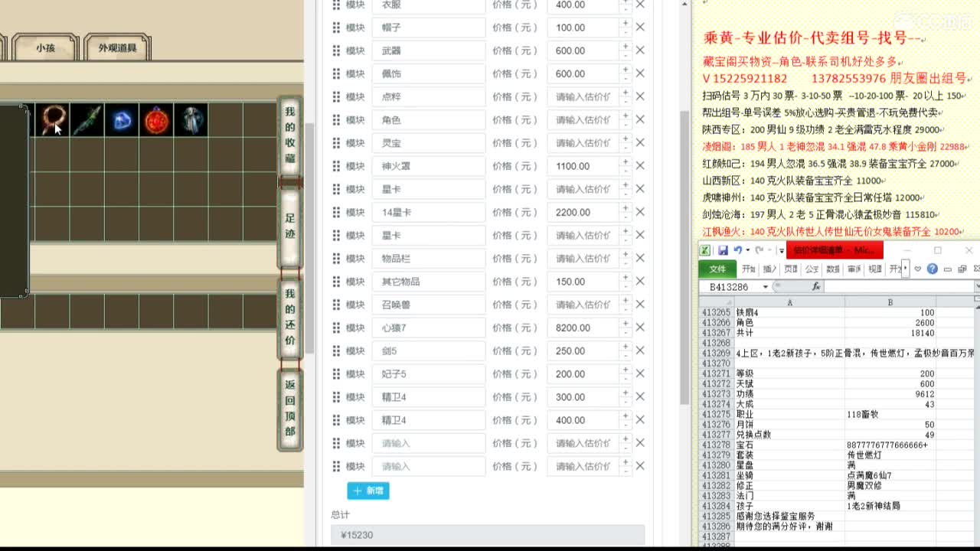Redo action in Excel toolbar

tap(759, 250)
